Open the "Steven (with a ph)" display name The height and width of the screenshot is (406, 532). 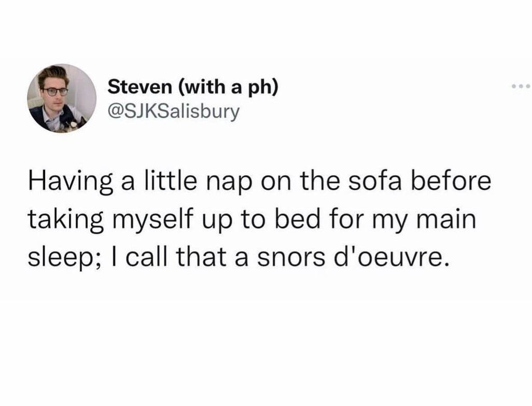pos(192,87)
